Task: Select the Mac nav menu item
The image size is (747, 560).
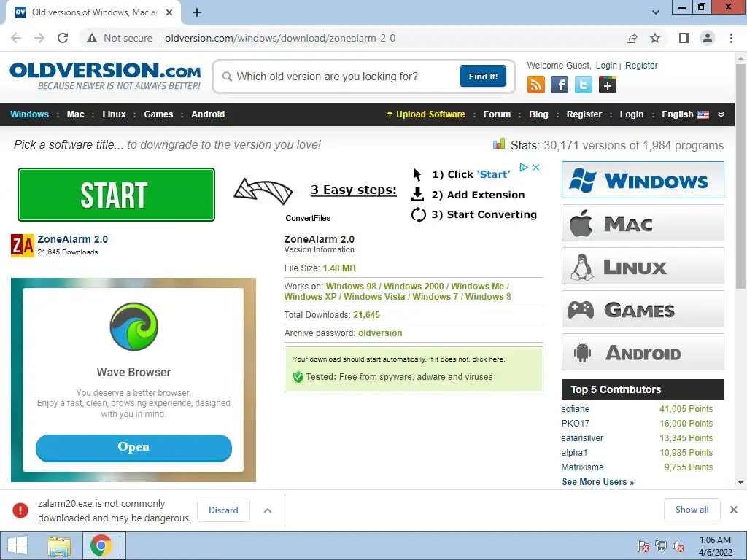Action: (75, 114)
